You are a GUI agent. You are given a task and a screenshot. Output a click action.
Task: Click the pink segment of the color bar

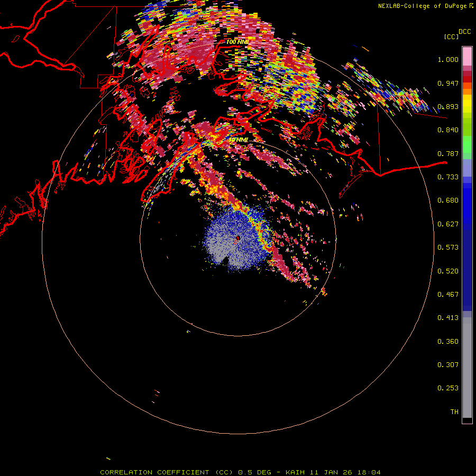click(467, 56)
